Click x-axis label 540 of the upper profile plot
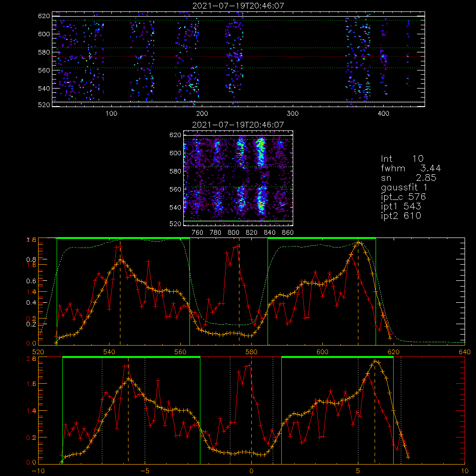 pos(109,352)
